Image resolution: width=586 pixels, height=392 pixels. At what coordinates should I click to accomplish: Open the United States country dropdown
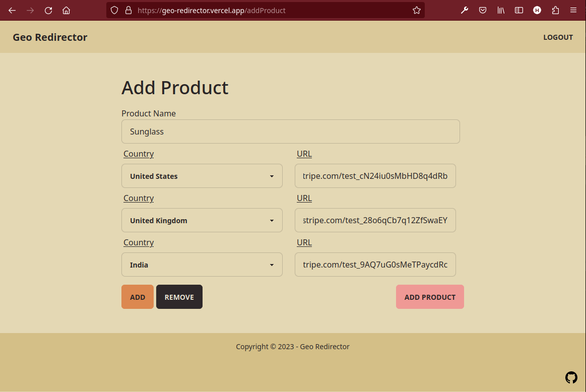click(202, 176)
